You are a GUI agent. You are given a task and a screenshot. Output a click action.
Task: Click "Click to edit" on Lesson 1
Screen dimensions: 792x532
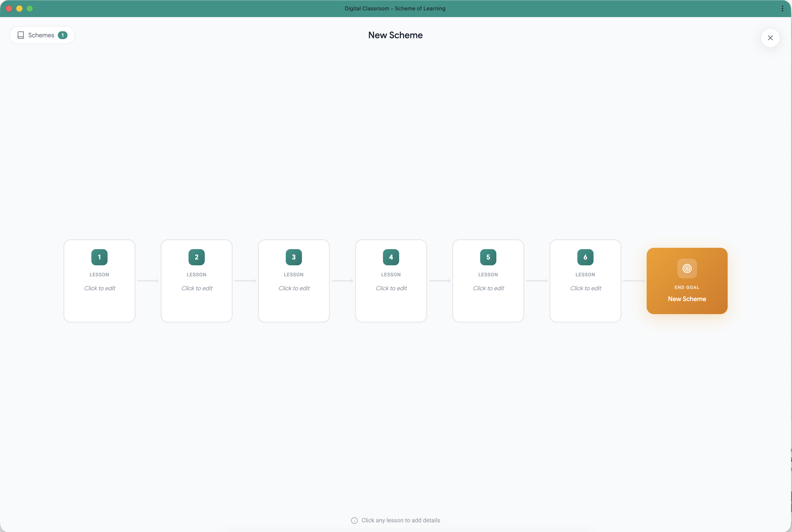click(99, 288)
